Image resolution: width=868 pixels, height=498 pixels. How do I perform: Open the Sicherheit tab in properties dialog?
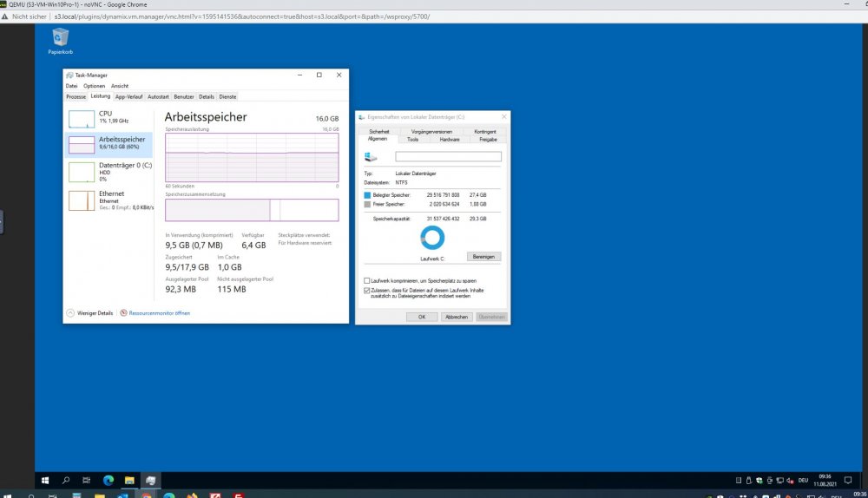tap(379, 132)
